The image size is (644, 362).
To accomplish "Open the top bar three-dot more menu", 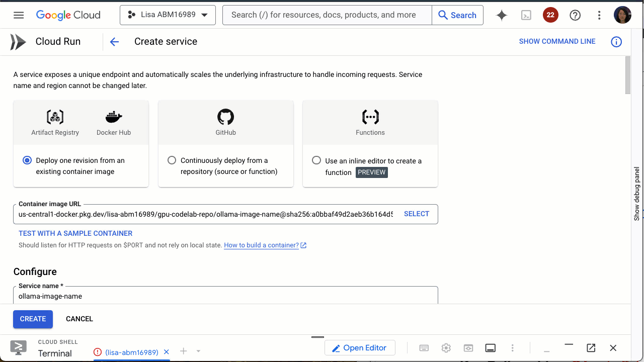I will (599, 15).
